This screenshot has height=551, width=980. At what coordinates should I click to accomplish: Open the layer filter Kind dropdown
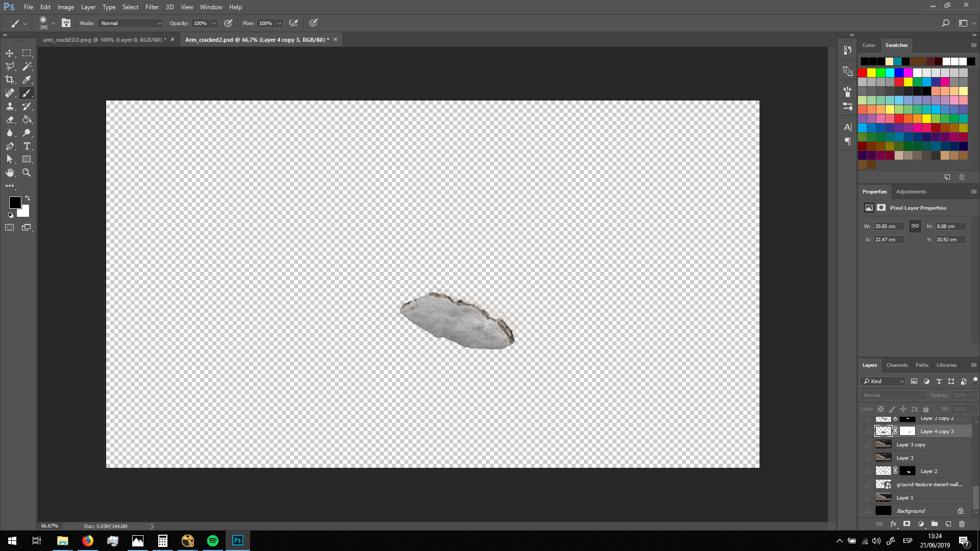coord(884,381)
